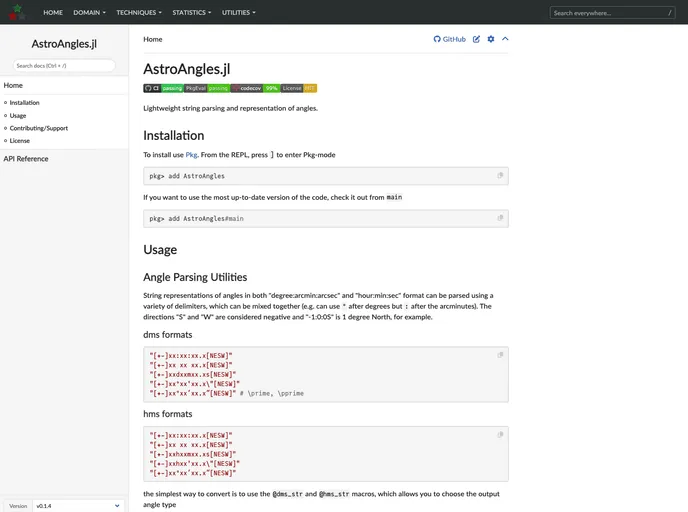688x512 pixels.
Task: Click the edit source pencil icon
Action: (476, 39)
